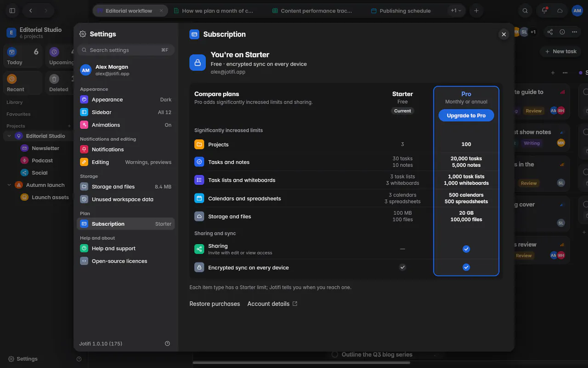Close the Editorial workflow tab

[161, 11]
